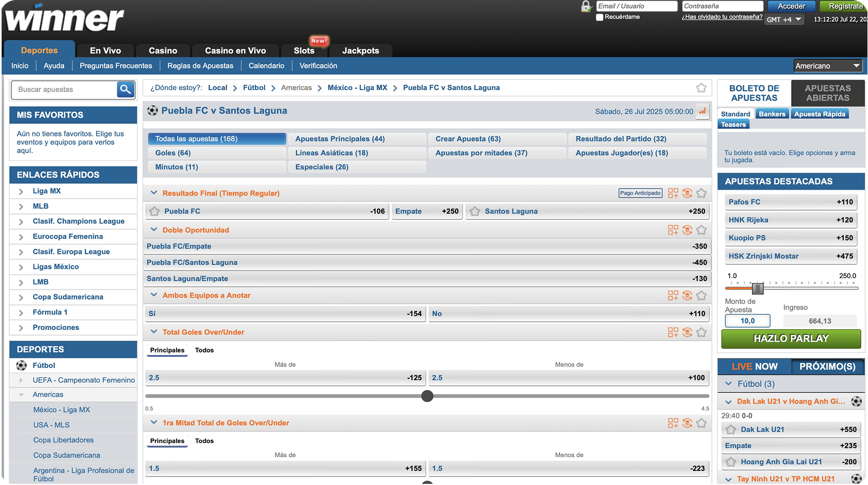Click the winner logo
Image resolution: width=868 pixels, height=485 pixels.
(64, 18)
